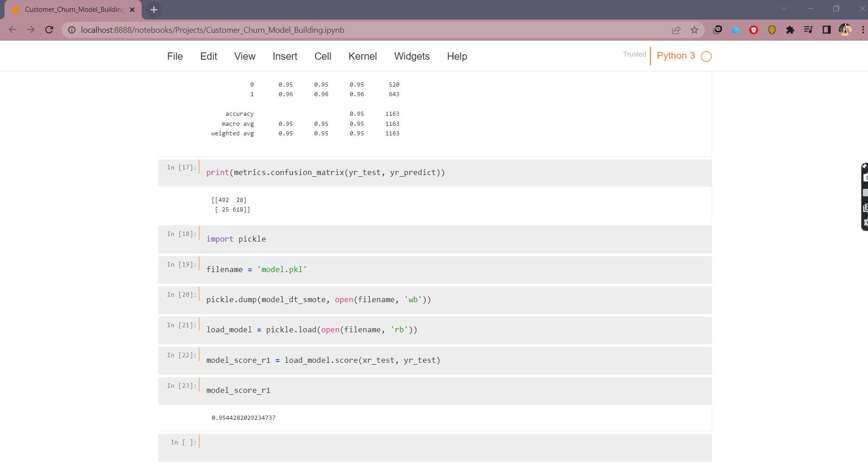The image size is (868, 469).
Task: Open the Edit menu
Action: (208, 56)
